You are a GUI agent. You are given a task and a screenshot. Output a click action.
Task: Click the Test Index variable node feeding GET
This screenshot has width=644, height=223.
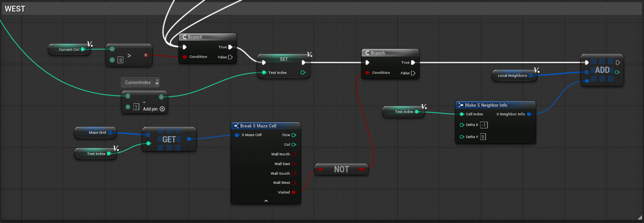pyautogui.click(x=96, y=154)
